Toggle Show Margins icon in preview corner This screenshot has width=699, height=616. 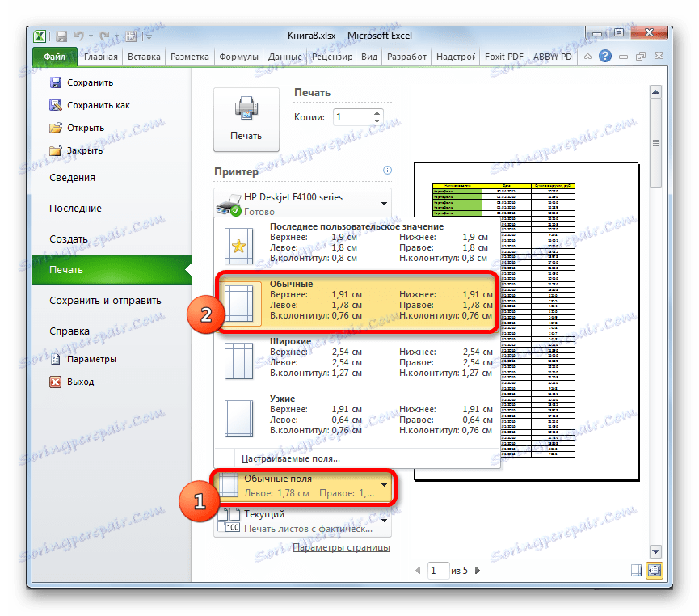click(x=637, y=571)
